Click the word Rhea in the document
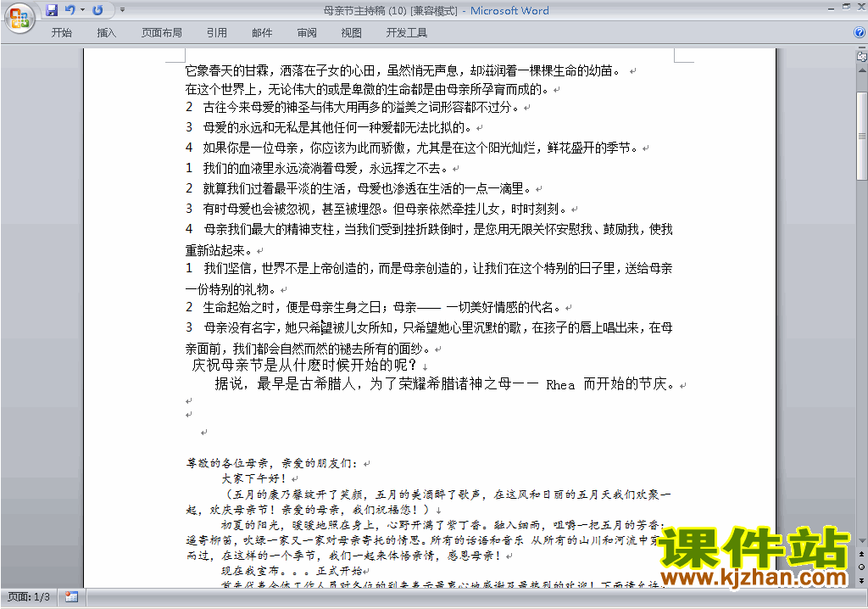Image resolution: width=868 pixels, height=609 pixels. click(559, 384)
